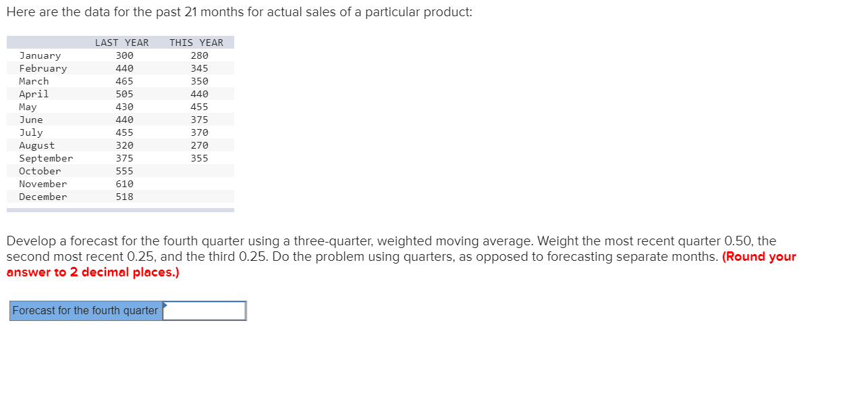868x398 pixels.
Task: Select the February row label
Action: pos(43,68)
